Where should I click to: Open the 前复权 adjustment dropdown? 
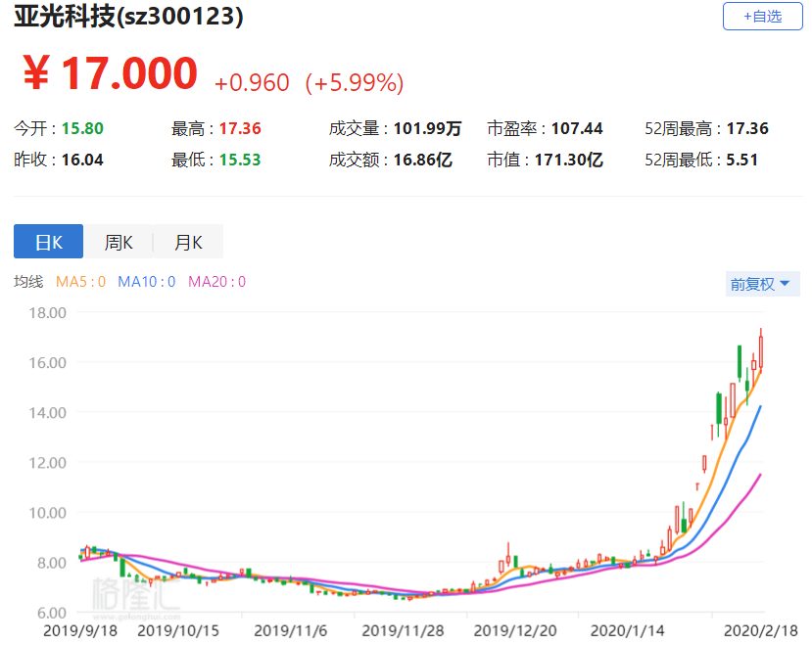pyautogui.click(x=762, y=284)
